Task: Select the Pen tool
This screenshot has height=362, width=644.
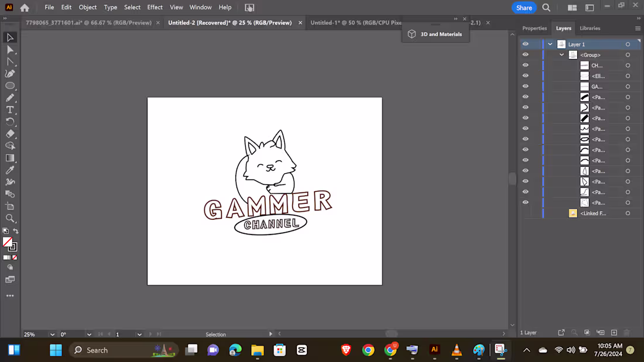Action: pyautogui.click(x=10, y=74)
